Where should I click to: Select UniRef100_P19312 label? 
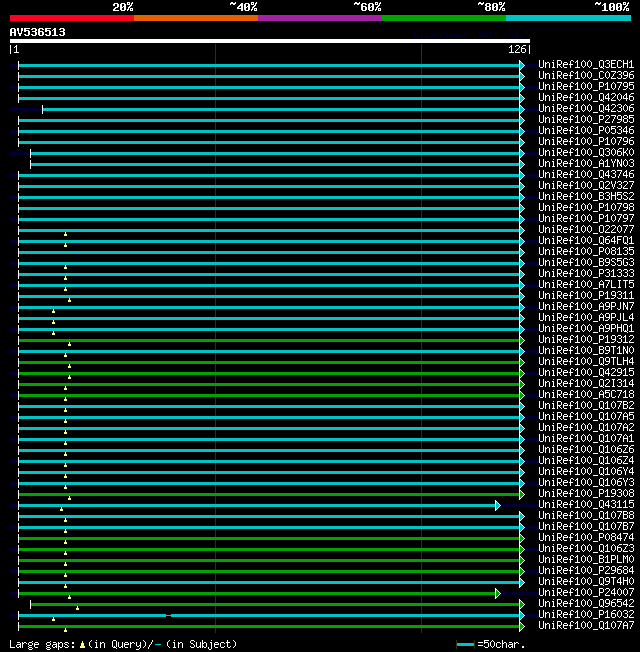[586, 339]
